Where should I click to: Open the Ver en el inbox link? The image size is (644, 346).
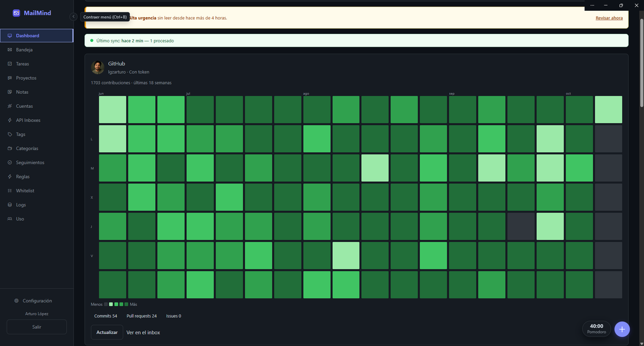(143, 333)
